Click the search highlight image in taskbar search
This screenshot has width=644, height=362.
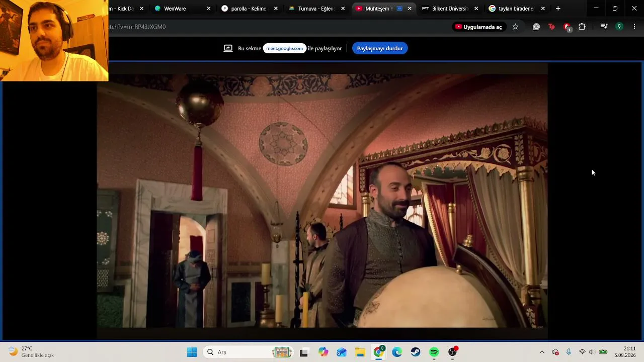[x=282, y=352]
